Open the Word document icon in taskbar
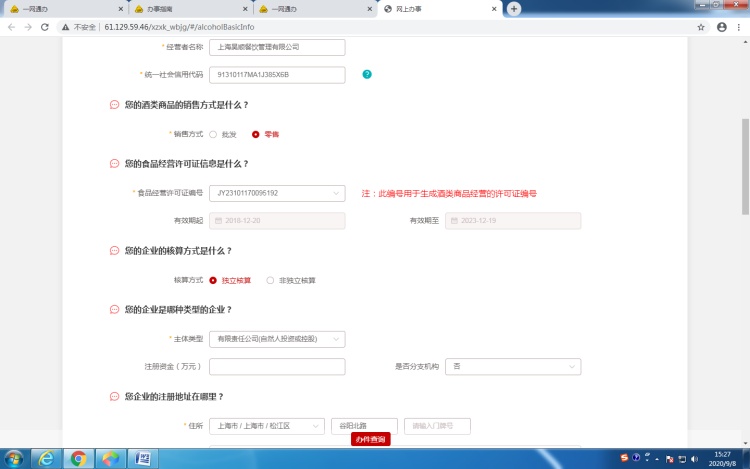The image size is (750, 469). [142, 458]
